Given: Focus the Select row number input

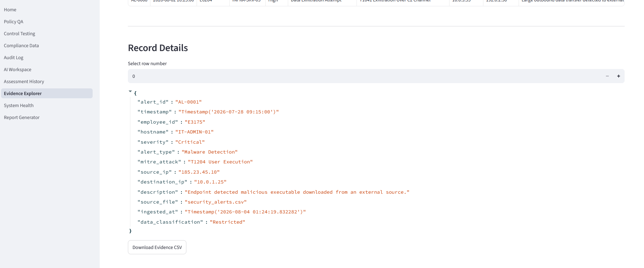Looking at the screenshot, I should tap(365, 76).
